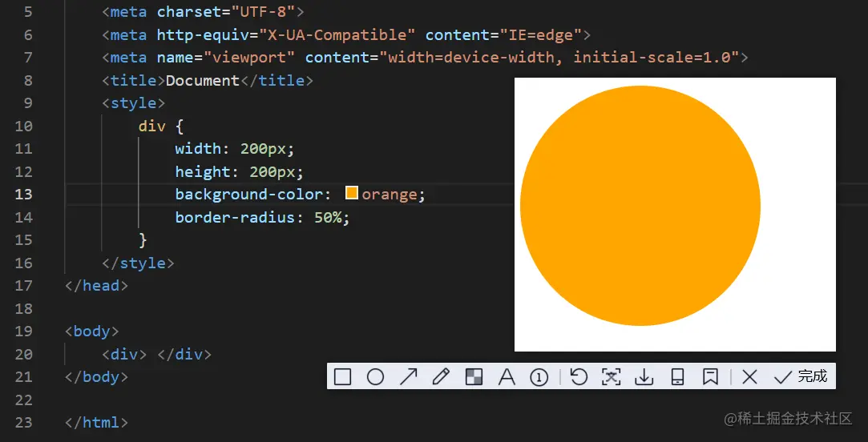Click the closing </head> tag

click(x=96, y=285)
